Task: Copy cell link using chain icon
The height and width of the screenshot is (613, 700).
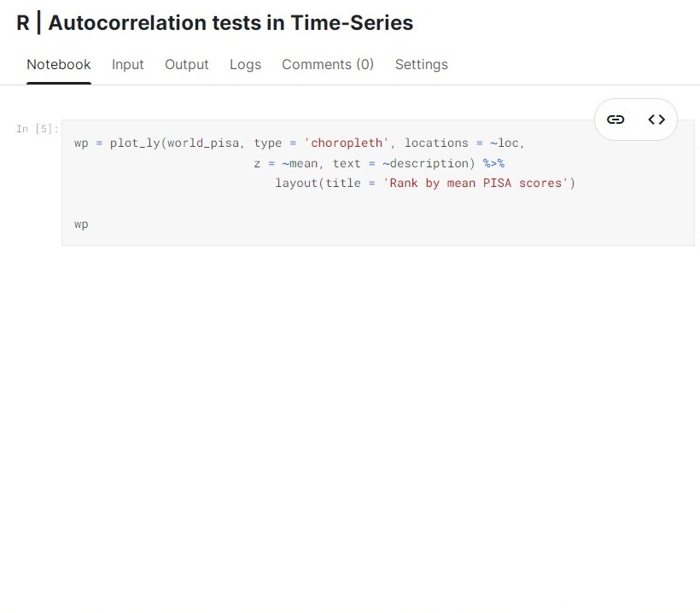Action: tap(615, 120)
